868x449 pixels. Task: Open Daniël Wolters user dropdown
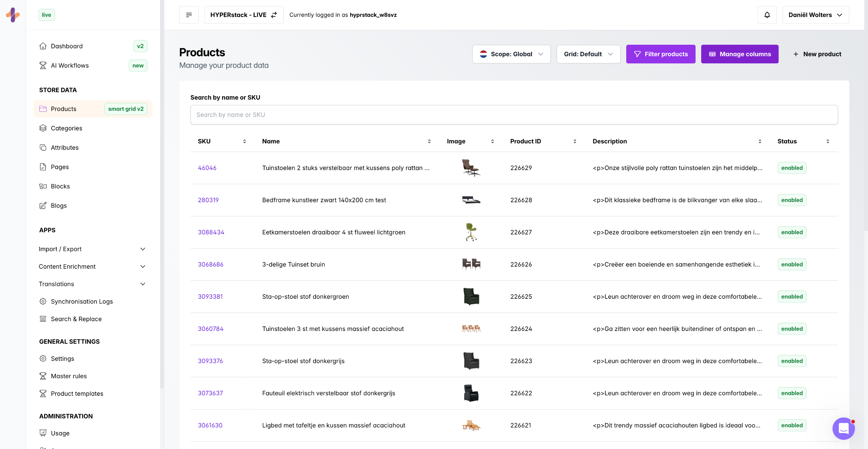[x=815, y=15]
